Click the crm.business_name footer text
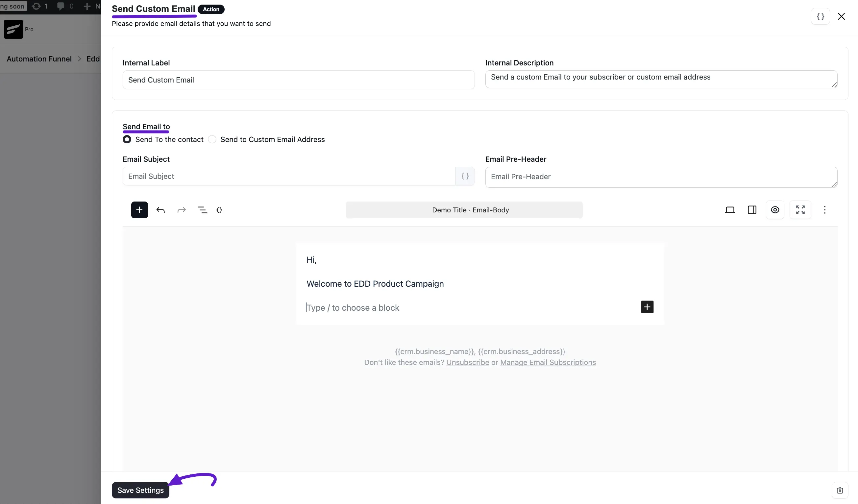Viewport: 858px width, 504px height. [x=435, y=351]
